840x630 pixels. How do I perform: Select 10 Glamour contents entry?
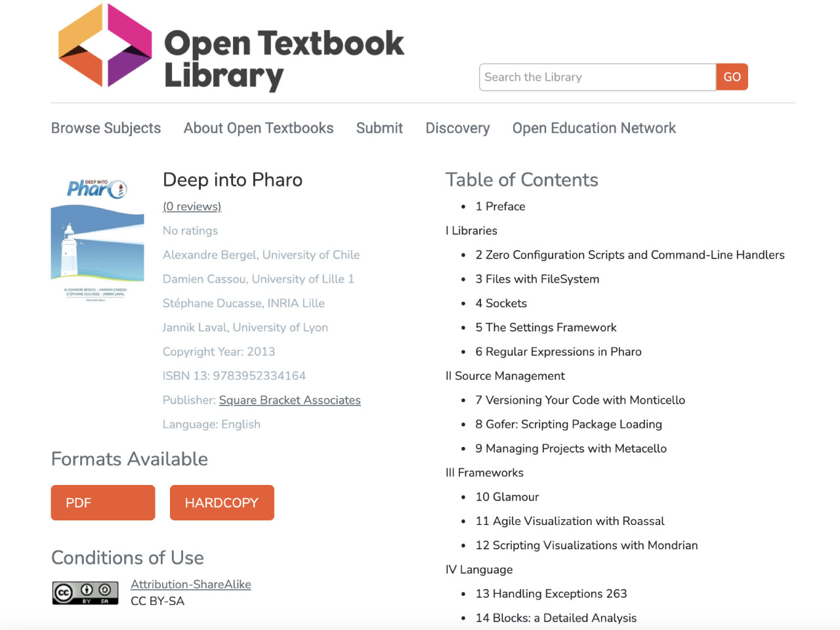(x=507, y=497)
